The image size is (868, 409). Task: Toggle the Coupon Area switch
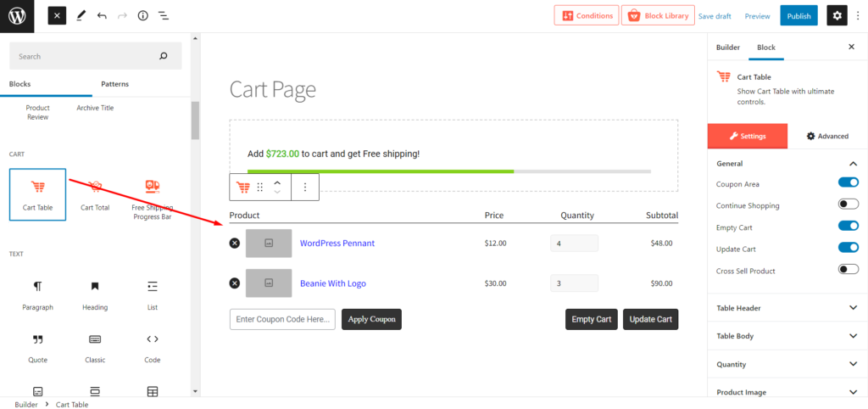848,182
